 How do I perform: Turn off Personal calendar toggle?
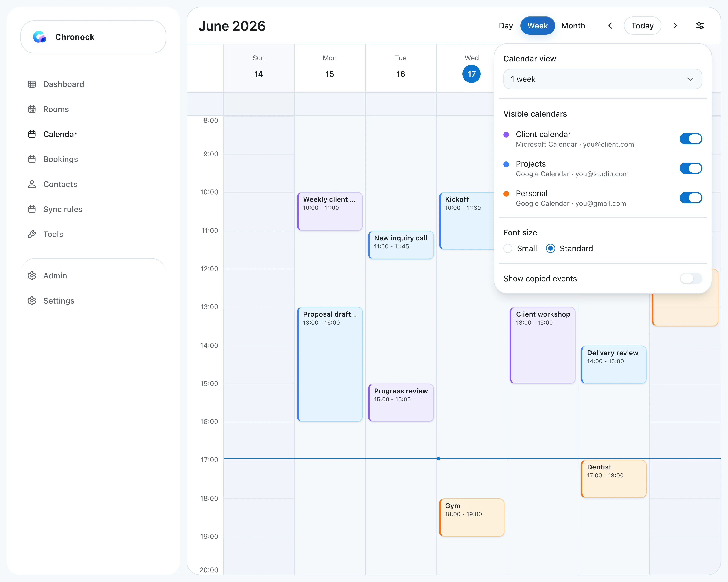click(x=690, y=198)
